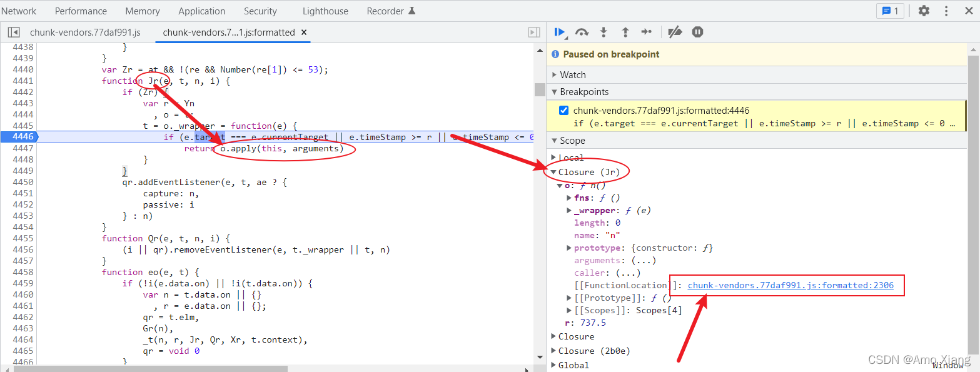Show the file navigator sidebar
This screenshot has height=372, width=980.
click(14, 32)
